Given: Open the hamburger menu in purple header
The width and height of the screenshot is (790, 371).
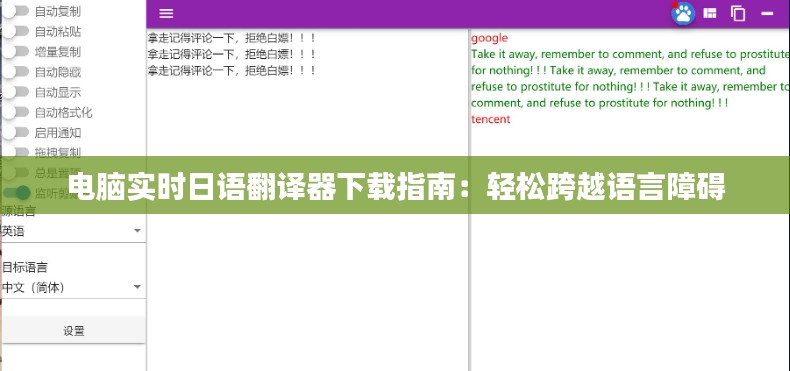Looking at the screenshot, I should [x=166, y=14].
